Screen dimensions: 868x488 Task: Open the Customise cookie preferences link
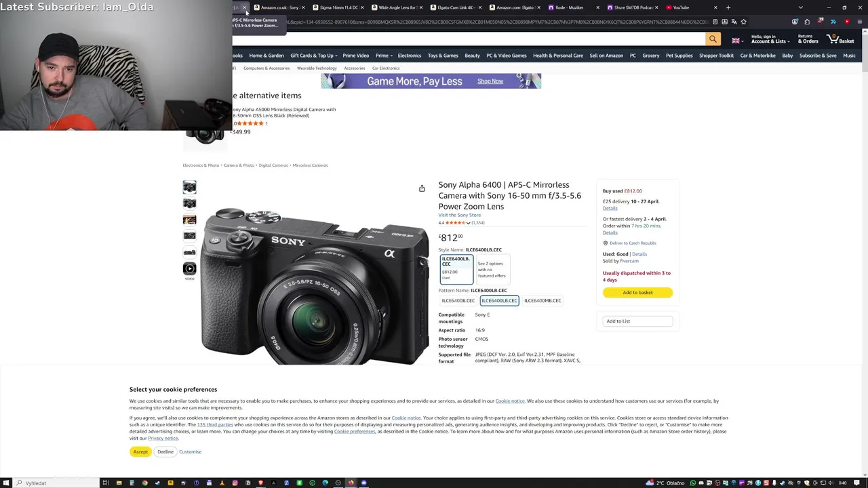coord(190,452)
